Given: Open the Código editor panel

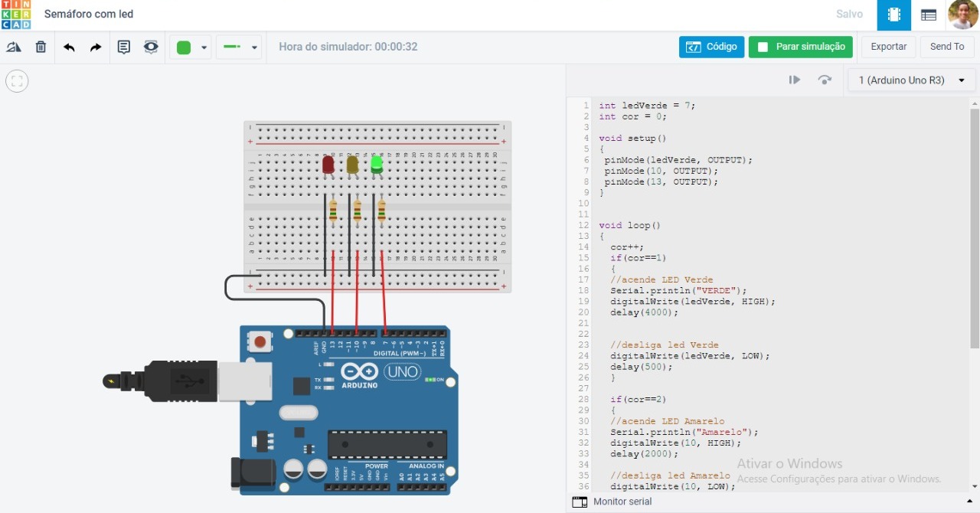Looking at the screenshot, I should (x=711, y=47).
